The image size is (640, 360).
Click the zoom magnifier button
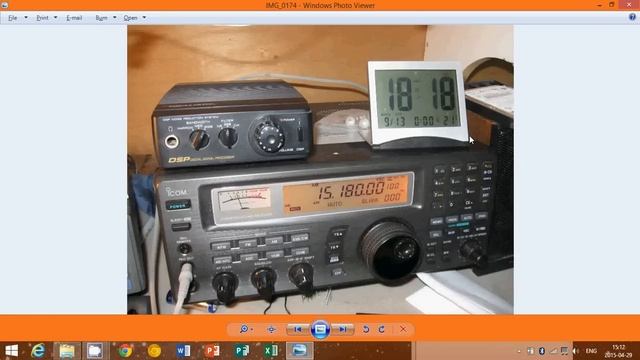pyautogui.click(x=244, y=329)
